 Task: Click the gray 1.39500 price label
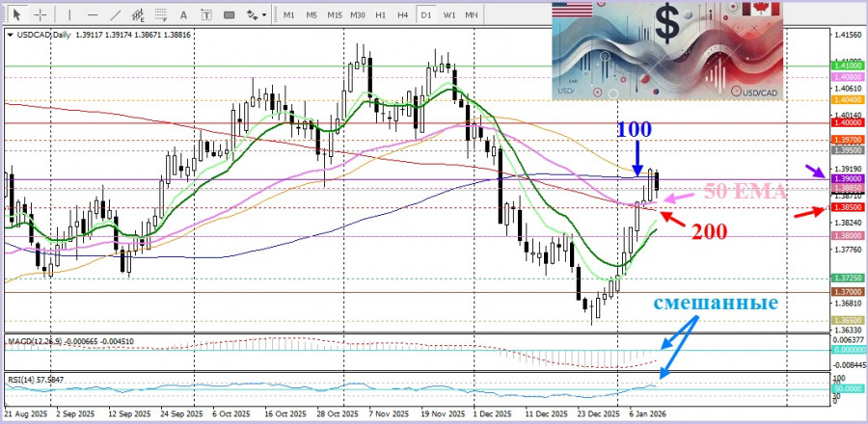coord(848,149)
